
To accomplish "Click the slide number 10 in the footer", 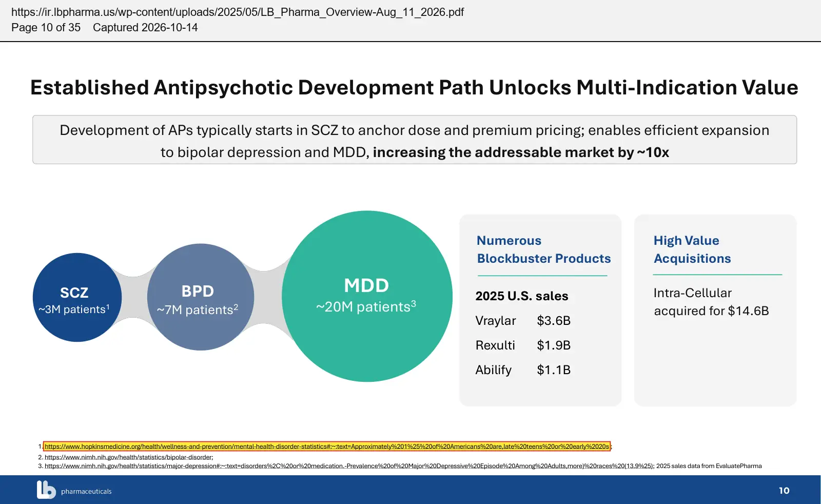I will 784,491.
